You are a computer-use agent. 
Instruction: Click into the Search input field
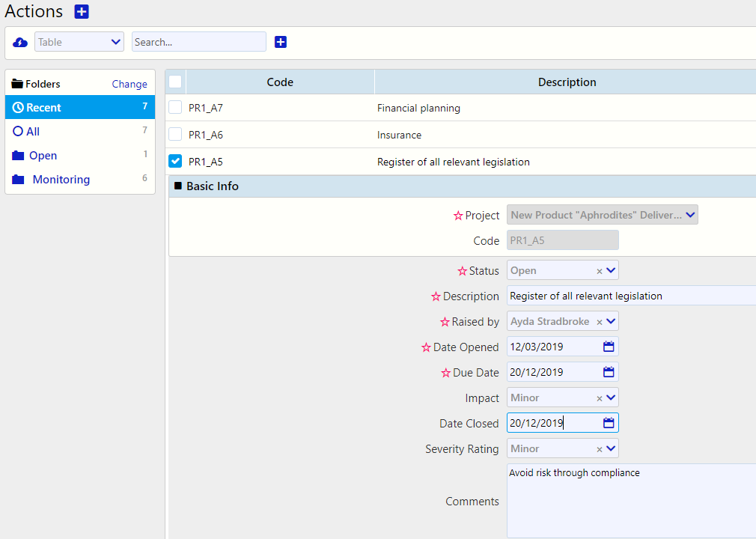point(198,42)
